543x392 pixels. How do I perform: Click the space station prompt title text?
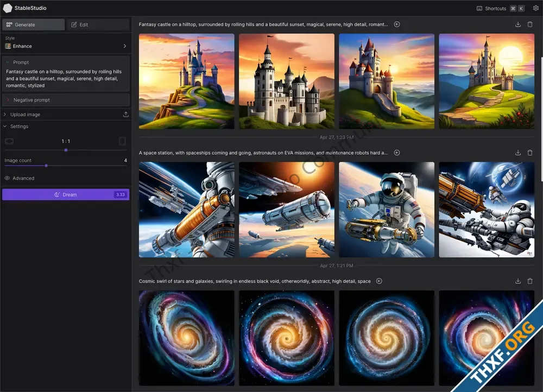[x=263, y=153]
